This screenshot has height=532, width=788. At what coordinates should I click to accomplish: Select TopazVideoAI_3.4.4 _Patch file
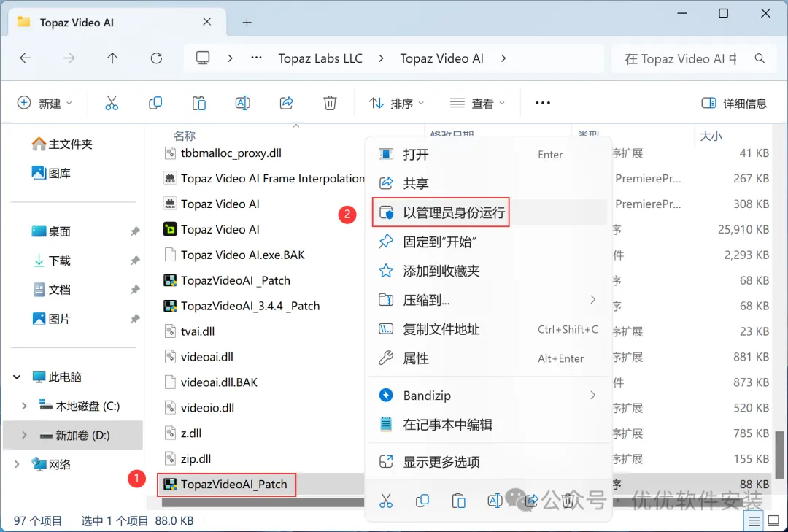click(242, 306)
